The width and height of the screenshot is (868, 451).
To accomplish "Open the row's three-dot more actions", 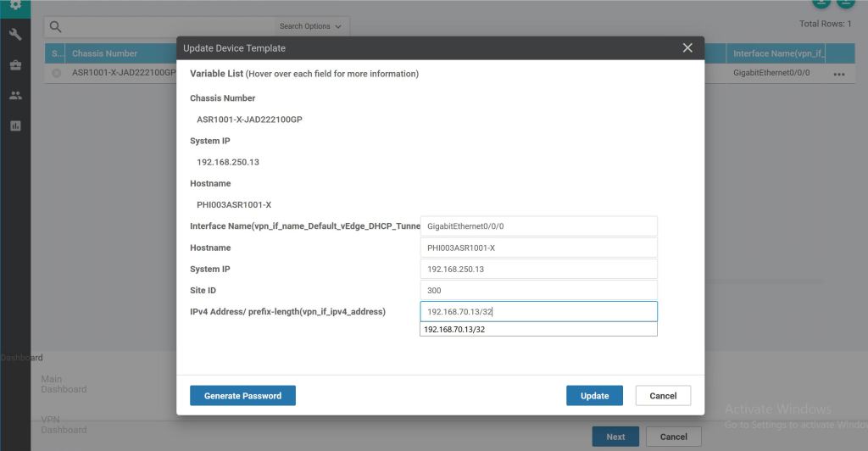I will pos(838,74).
